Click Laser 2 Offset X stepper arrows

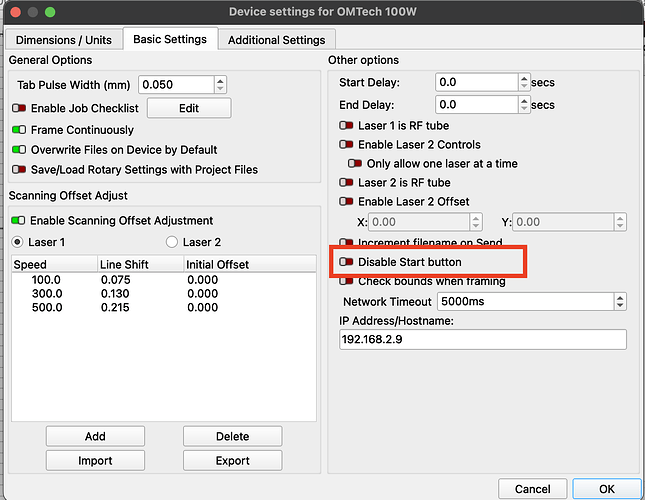click(476, 222)
